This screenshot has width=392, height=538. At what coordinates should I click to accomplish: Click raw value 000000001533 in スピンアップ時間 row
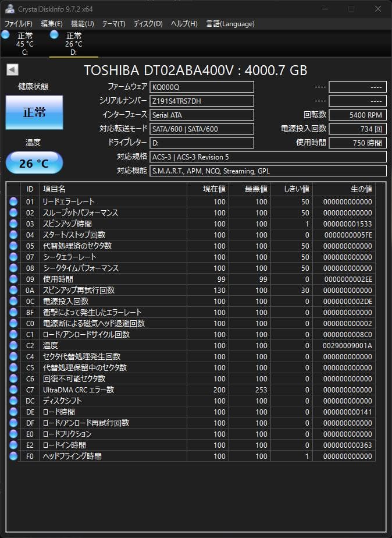click(x=347, y=224)
